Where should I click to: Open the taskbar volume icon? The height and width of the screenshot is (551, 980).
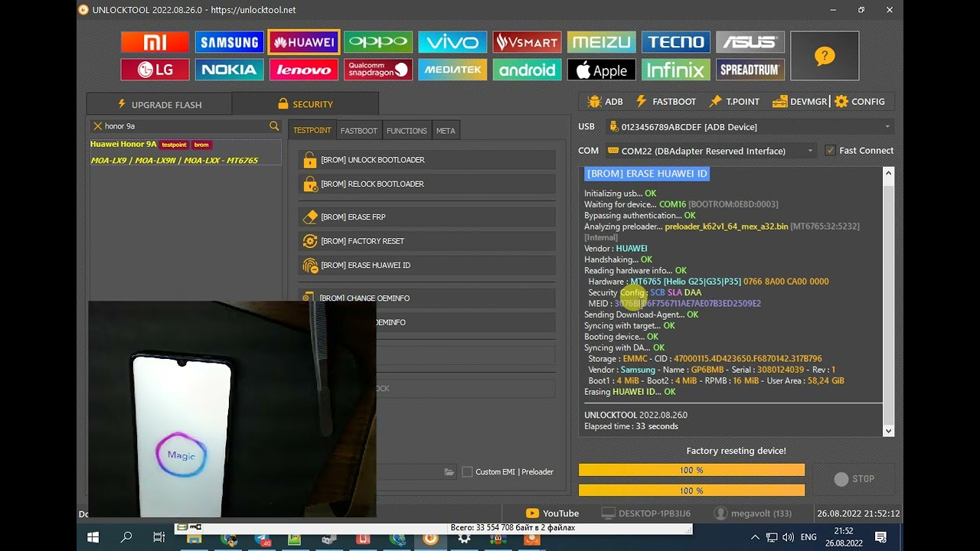[789, 537]
